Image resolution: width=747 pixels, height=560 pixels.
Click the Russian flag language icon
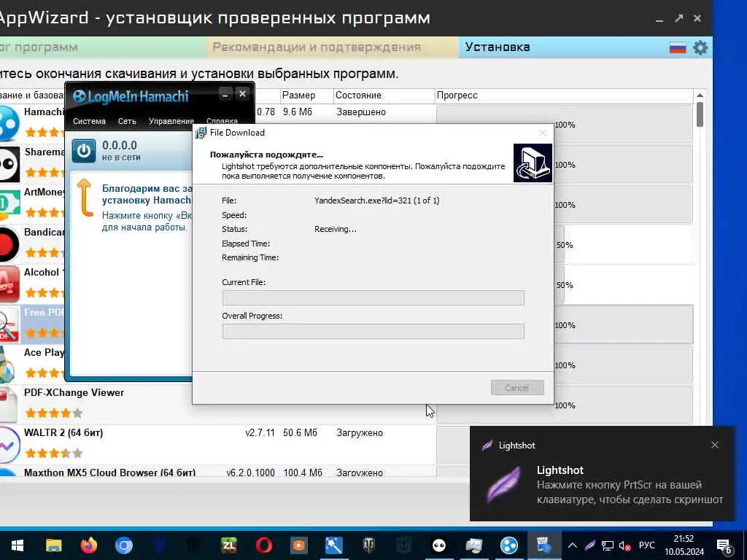tap(677, 47)
